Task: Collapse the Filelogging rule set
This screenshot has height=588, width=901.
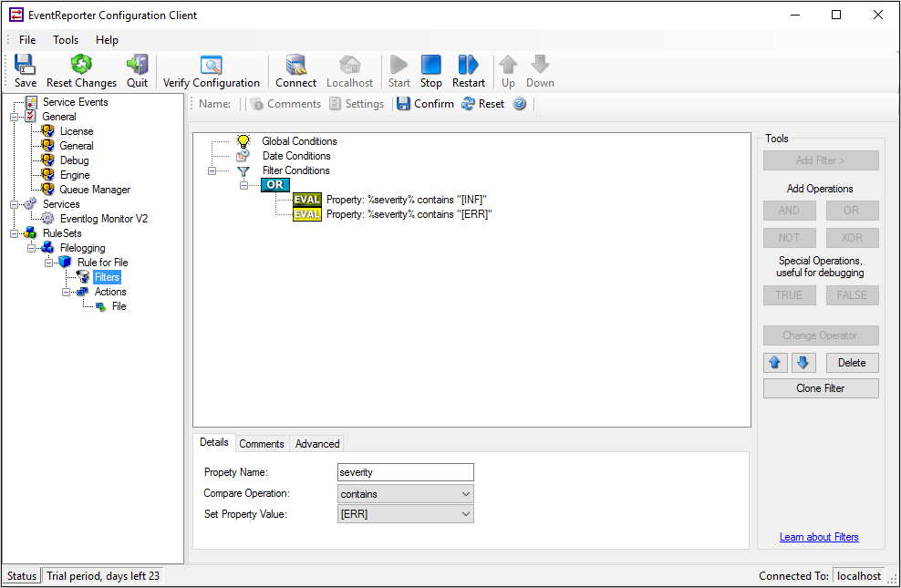Action: tap(31, 247)
